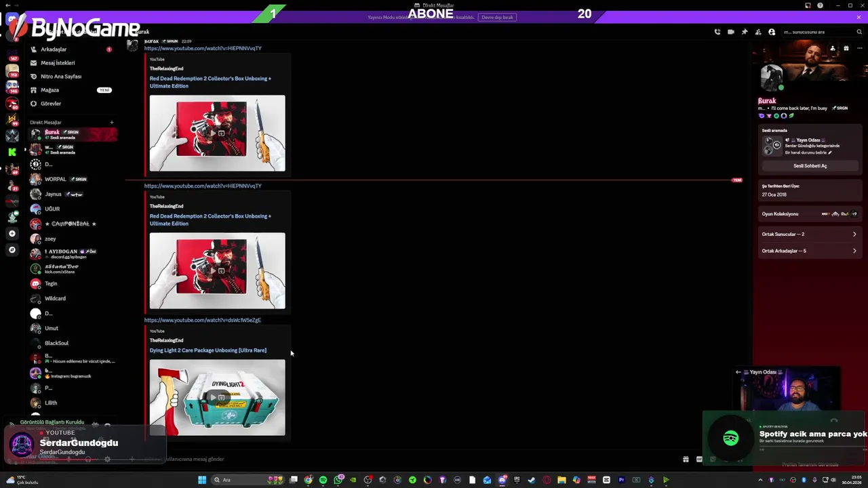Open the Mağaza shop page
The height and width of the screenshot is (488, 868).
[71, 90]
